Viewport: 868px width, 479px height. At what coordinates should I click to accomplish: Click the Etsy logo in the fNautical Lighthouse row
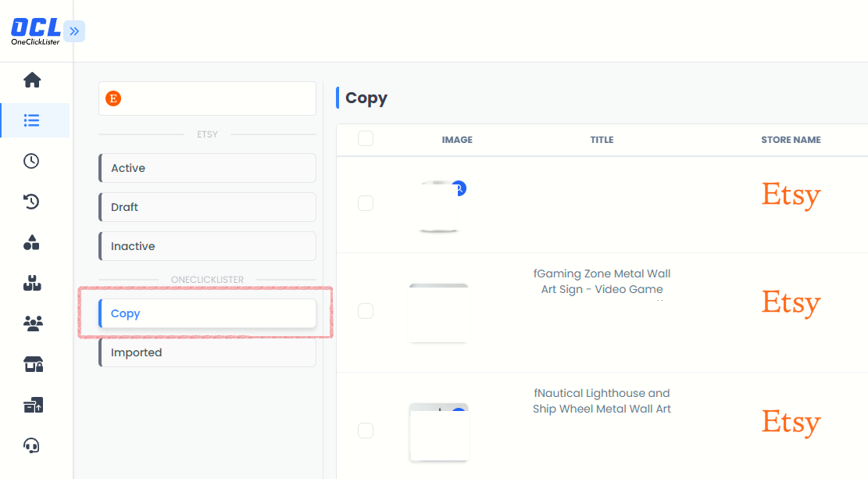pyautogui.click(x=791, y=423)
